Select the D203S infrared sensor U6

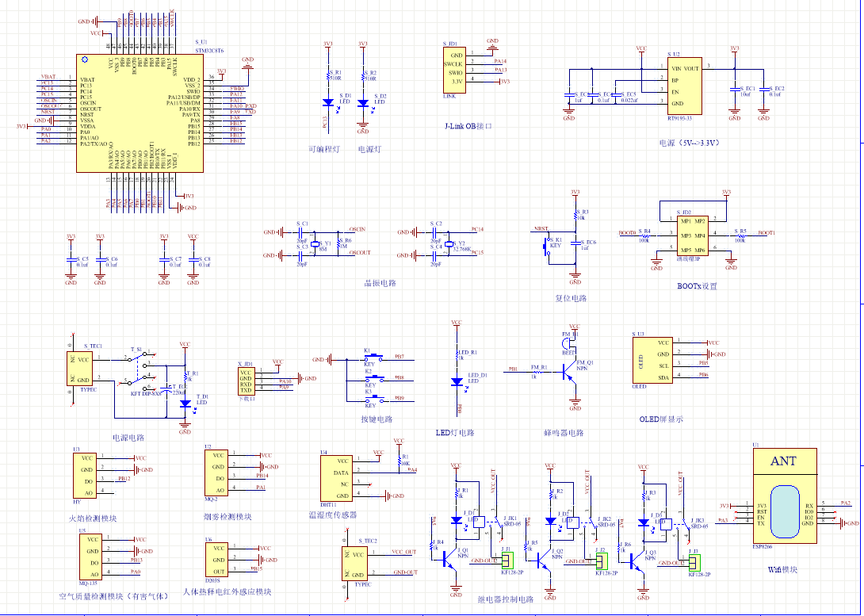click(x=216, y=560)
